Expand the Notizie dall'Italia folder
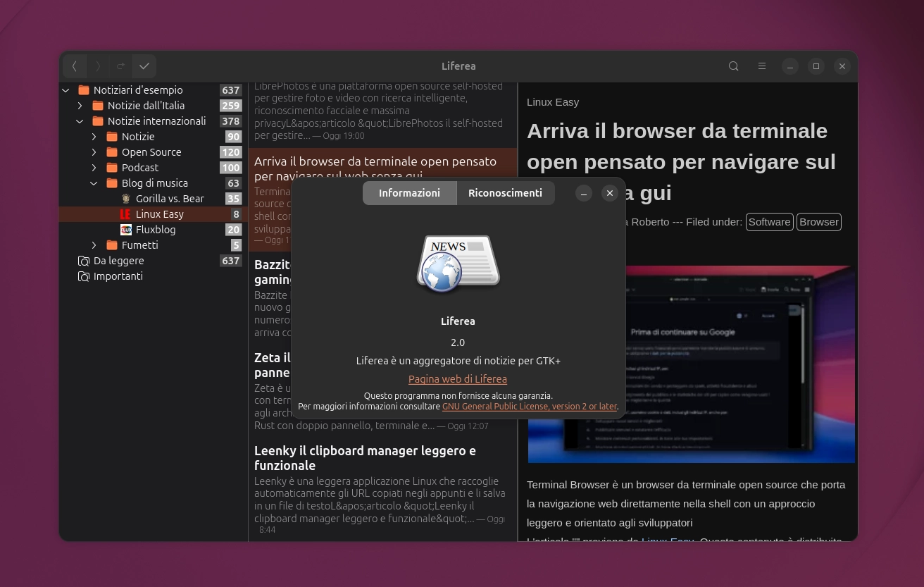The width and height of the screenshot is (924, 587). tap(80, 106)
